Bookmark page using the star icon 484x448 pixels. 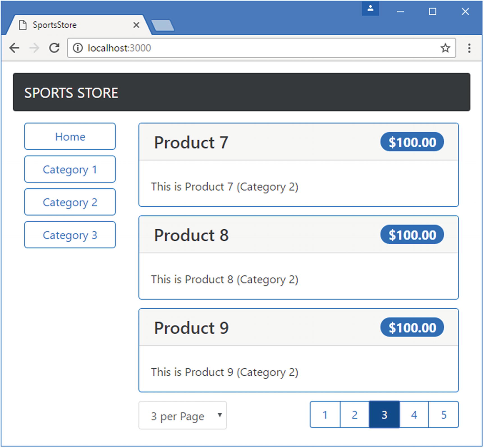[x=445, y=48]
